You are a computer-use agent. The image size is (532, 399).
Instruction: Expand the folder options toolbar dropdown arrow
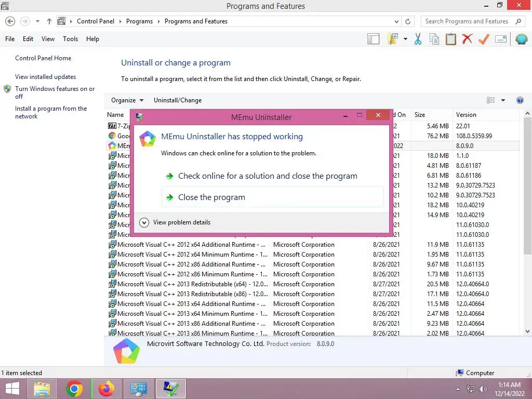pos(405,39)
